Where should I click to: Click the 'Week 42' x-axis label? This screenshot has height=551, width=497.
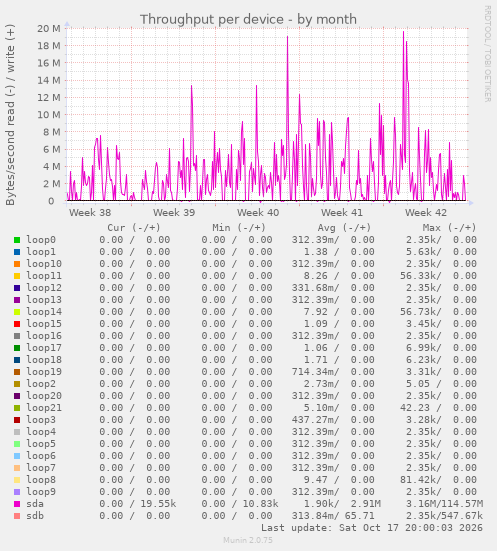click(x=426, y=213)
